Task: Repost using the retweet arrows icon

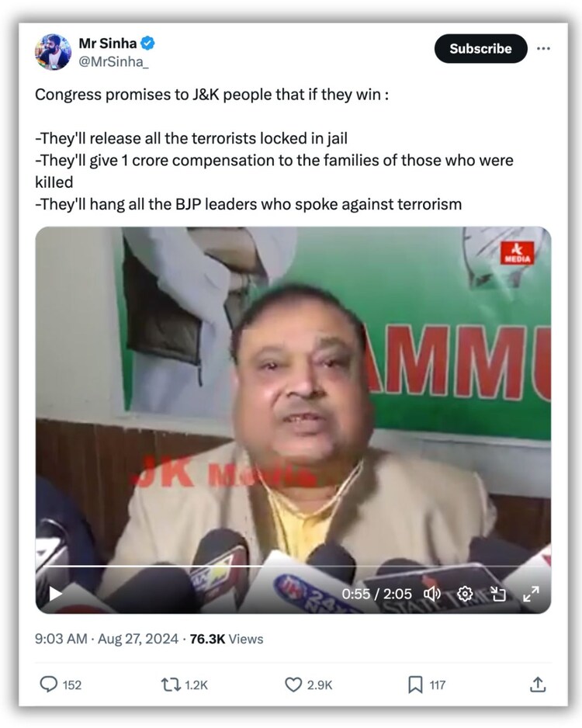Action: click(170, 685)
